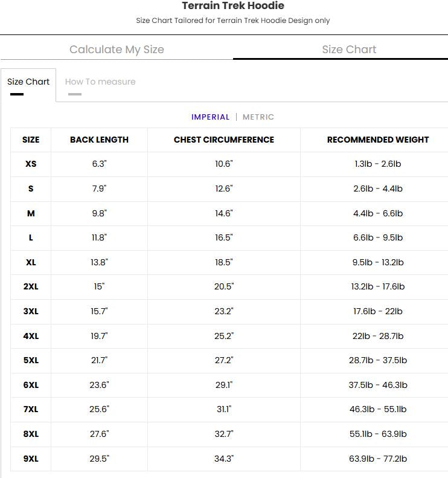448x478 pixels.
Task: Click the M size label
Action: pos(31,213)
